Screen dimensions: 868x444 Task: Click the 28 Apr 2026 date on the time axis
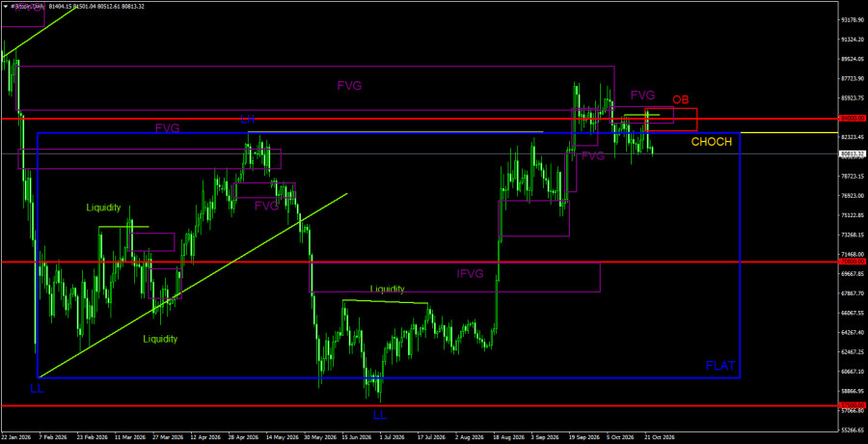point(242,436)
